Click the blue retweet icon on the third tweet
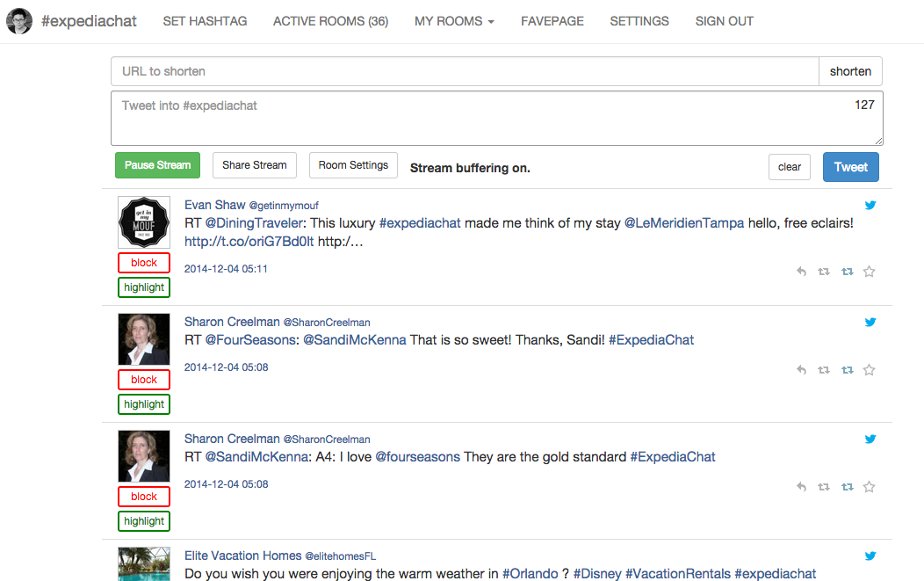The width and height of the screenshot is (924, 581). point(847,487)
